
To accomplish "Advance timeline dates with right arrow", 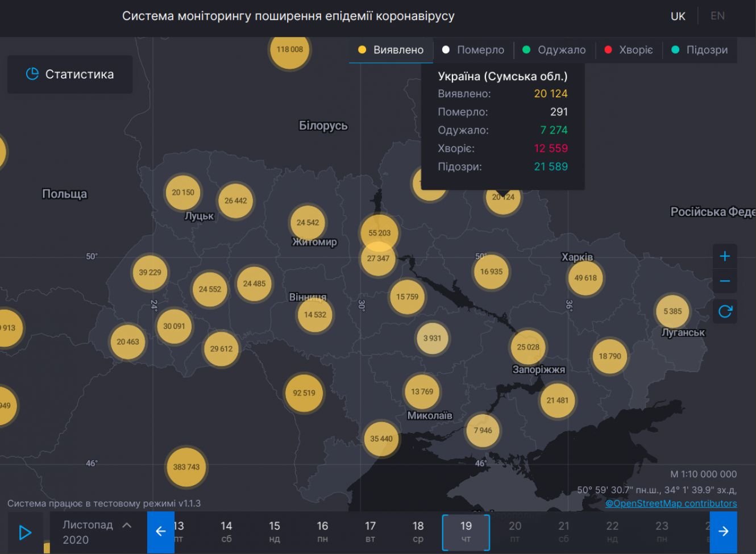I will (723, 532).
